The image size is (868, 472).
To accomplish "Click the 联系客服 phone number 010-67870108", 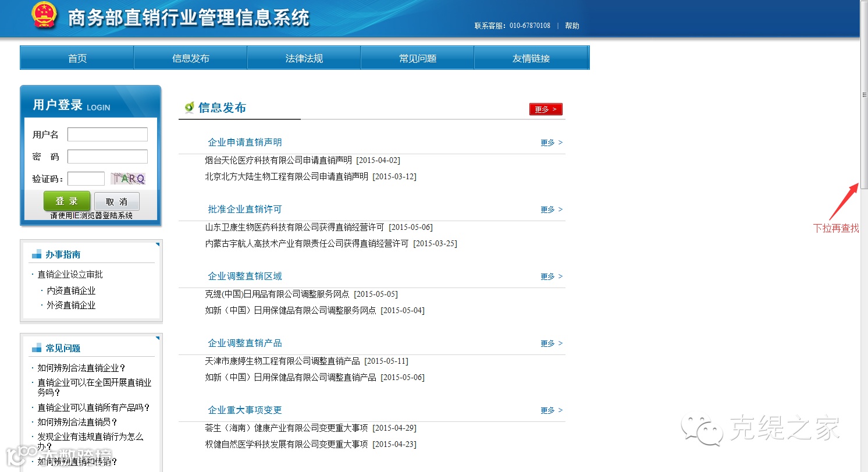I will (x=530, y=26).
